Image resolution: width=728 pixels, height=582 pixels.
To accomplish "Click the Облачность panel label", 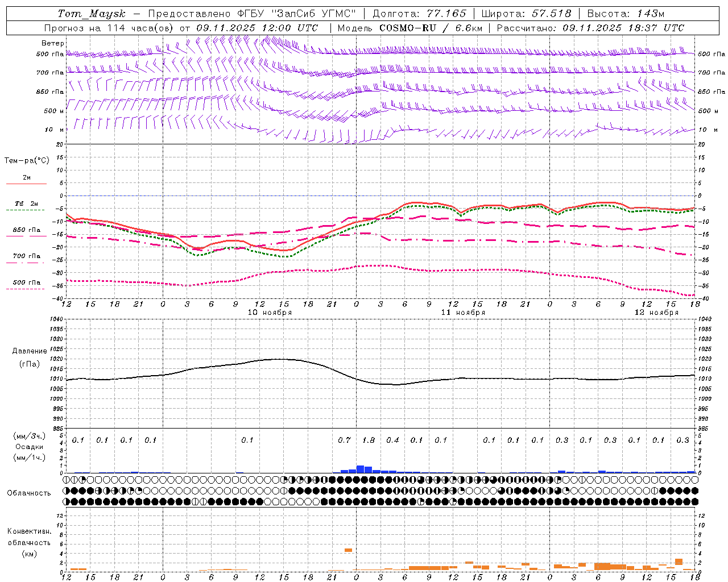I will click(x=29, y=493).
